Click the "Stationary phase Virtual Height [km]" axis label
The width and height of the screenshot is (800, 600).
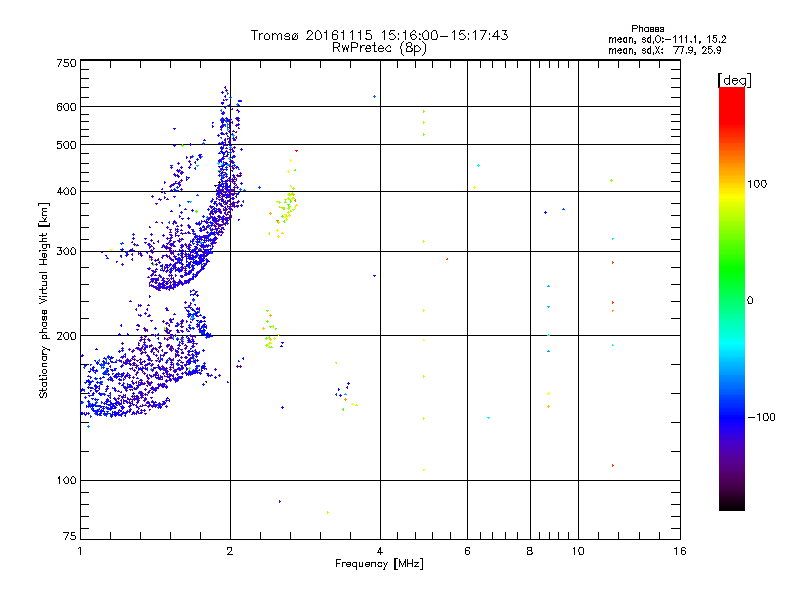(43, 300)
